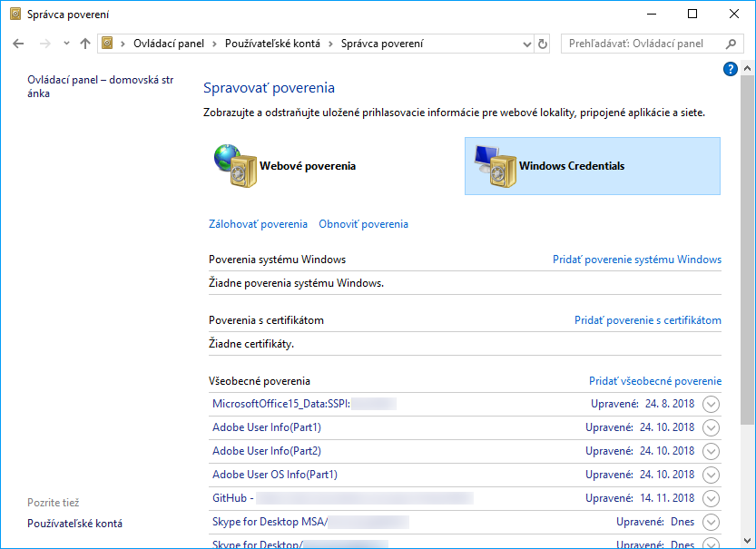The image size is (756, 549).
Task: Select Ovládací panel in the breadcrumb
Action: pyautogui.click(x=170, y=44)
